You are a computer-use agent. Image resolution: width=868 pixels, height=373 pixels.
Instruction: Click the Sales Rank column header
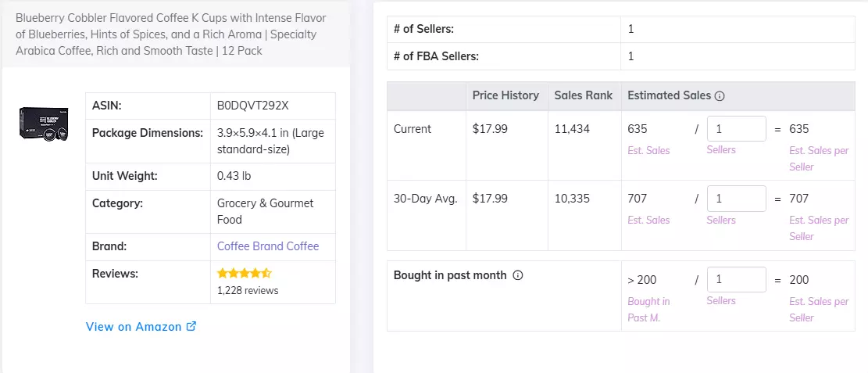tap(584, 95)
